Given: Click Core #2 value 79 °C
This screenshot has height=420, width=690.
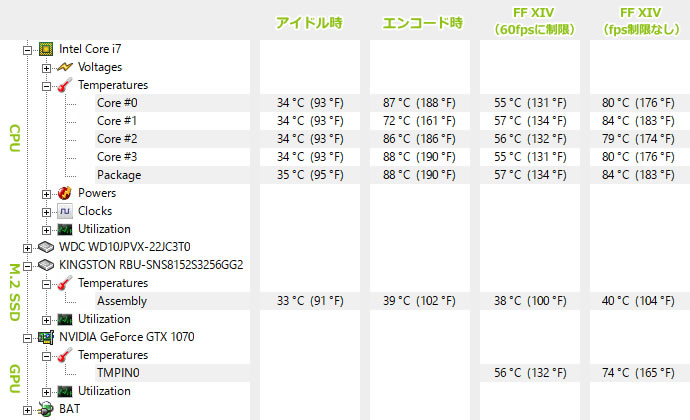Looking at the screenshot, I should (639, 139).
